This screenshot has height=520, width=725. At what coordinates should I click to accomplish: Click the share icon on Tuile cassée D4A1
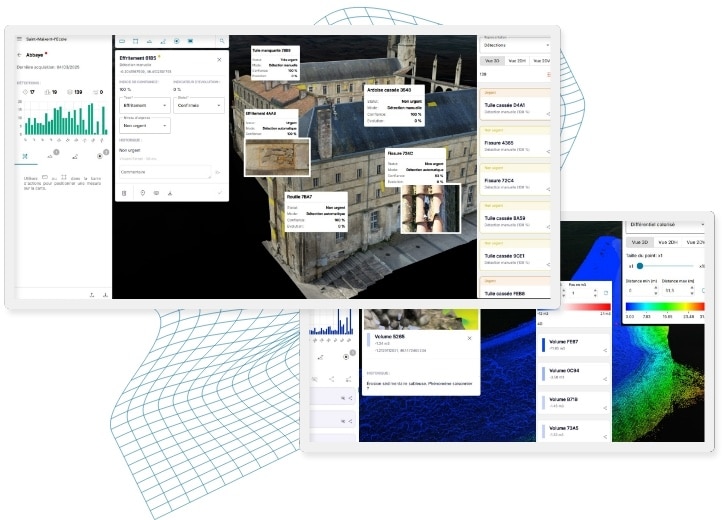(548, 113)
